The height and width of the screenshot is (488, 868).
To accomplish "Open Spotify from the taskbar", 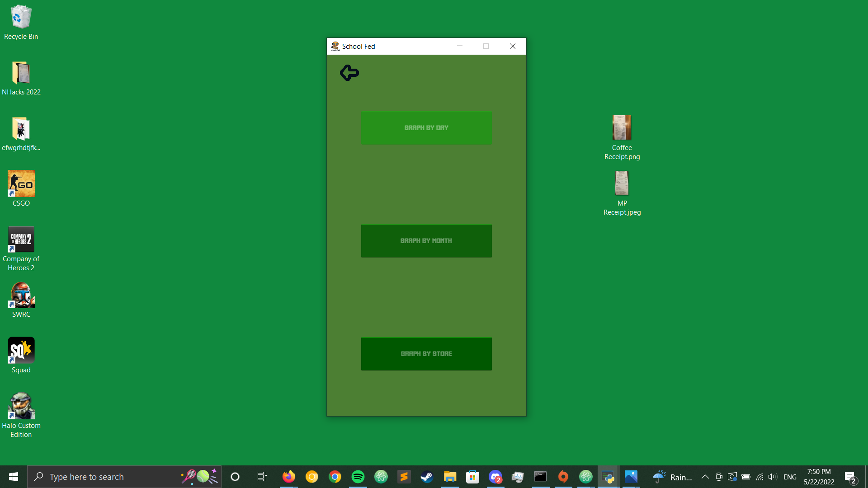I will pyautogui.click(x=358, y=477).
